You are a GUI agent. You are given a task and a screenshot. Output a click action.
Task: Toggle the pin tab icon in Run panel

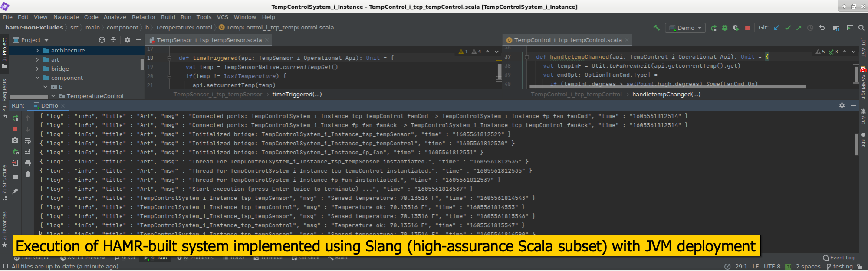pos(15,191)
